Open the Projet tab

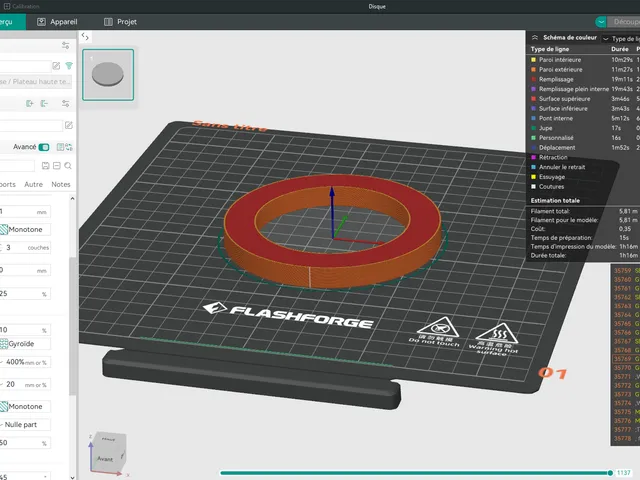pos(120,22)
